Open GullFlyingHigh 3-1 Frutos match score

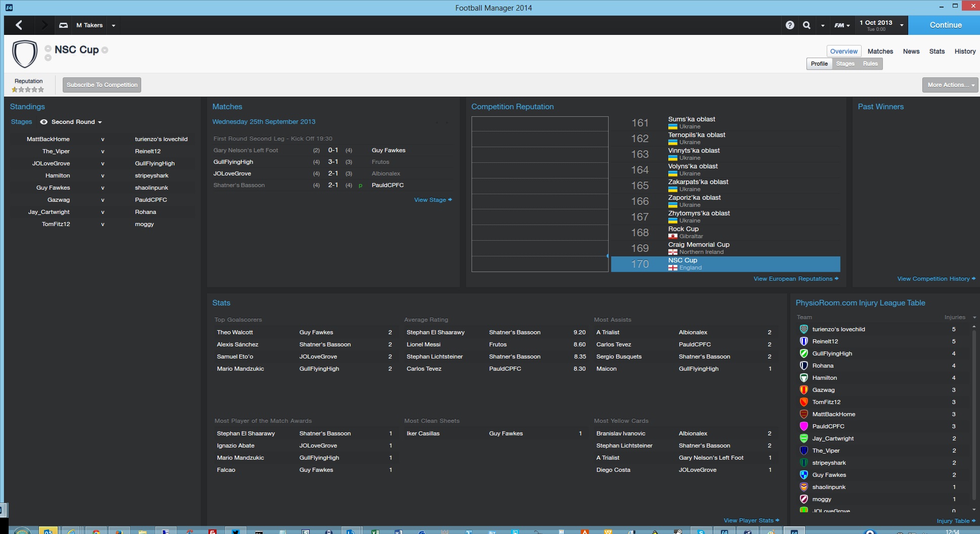pos(333,162)
